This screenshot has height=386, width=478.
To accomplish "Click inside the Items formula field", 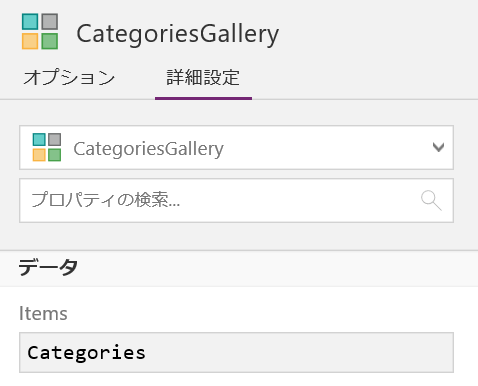I will (236, 352).
